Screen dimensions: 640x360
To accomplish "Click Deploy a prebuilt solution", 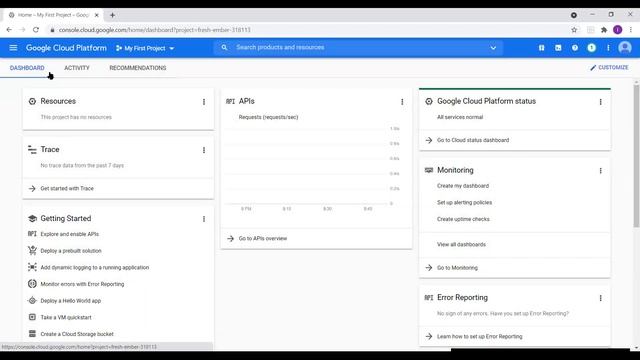I will coord(71,251).
